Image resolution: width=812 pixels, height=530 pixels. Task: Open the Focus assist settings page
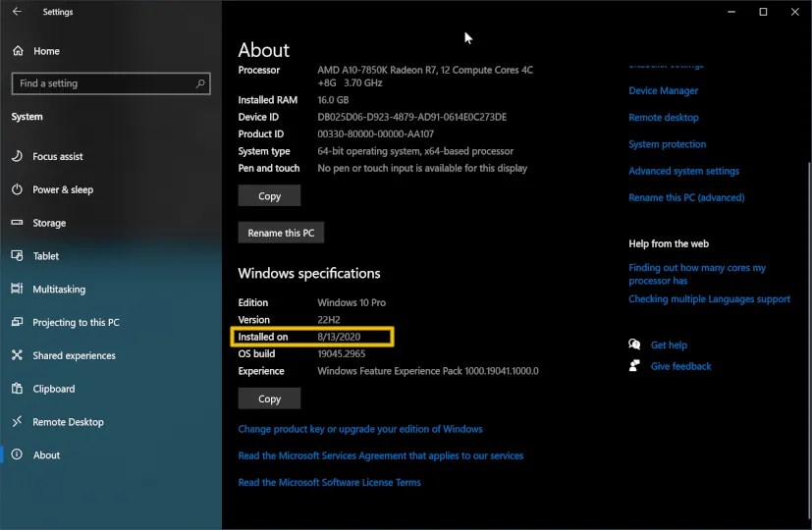coord(58,156)
